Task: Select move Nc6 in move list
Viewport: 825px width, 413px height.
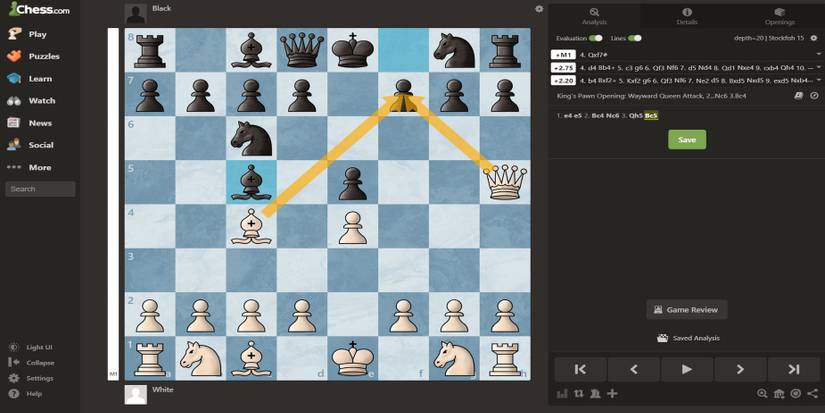Action: coord(612,116)
